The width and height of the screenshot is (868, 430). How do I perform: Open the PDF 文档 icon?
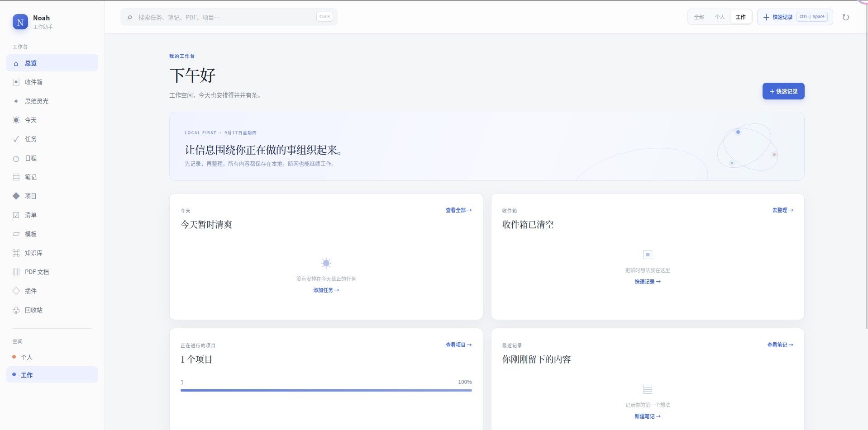click(x=16, y=272)
